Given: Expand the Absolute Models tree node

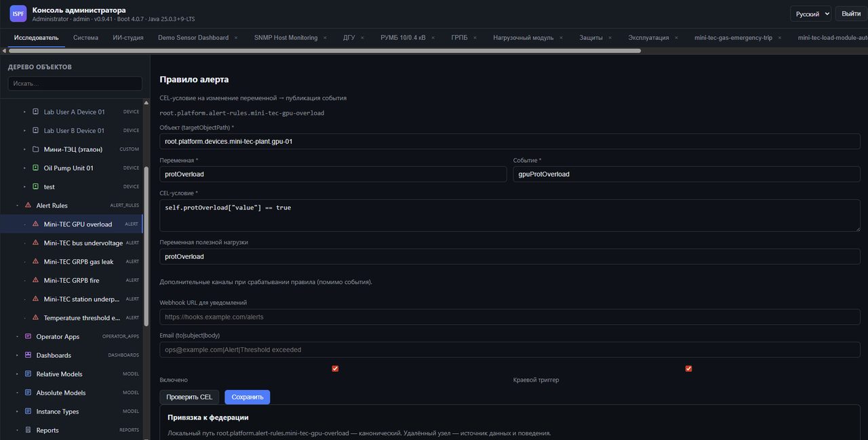Looking at the screenshot, I should coord(17,393).
